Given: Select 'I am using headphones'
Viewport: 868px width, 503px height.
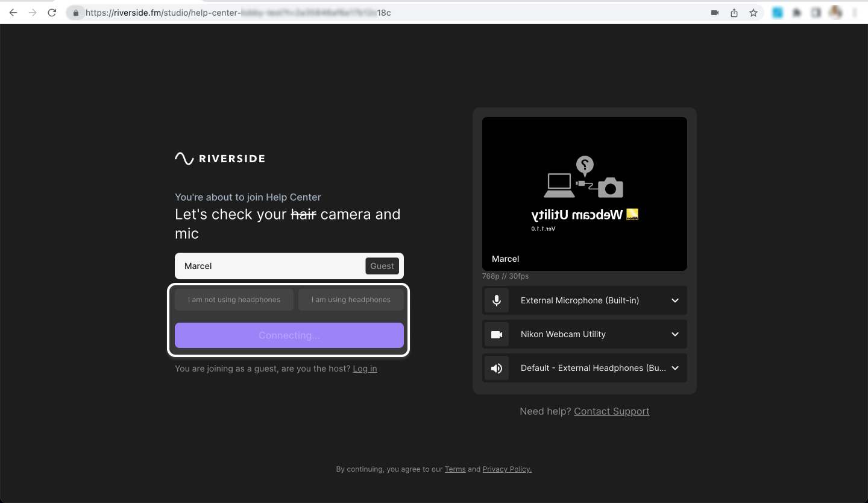Looking at the screenshot, I should [351, 300].
